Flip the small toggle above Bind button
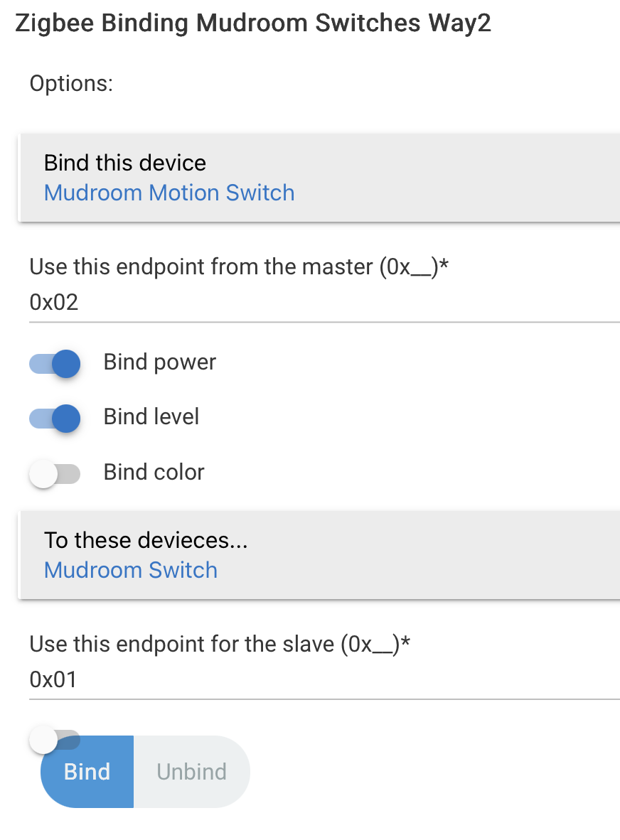The image size is (620, 840). tap(54, 740)
